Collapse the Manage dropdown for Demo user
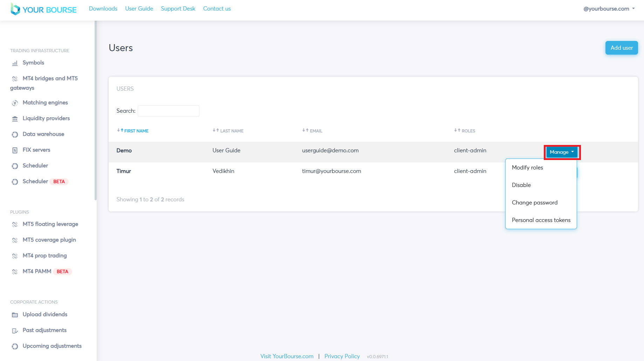Image resolution: width=644 pixels, height=361 pixels. point(562,152)
